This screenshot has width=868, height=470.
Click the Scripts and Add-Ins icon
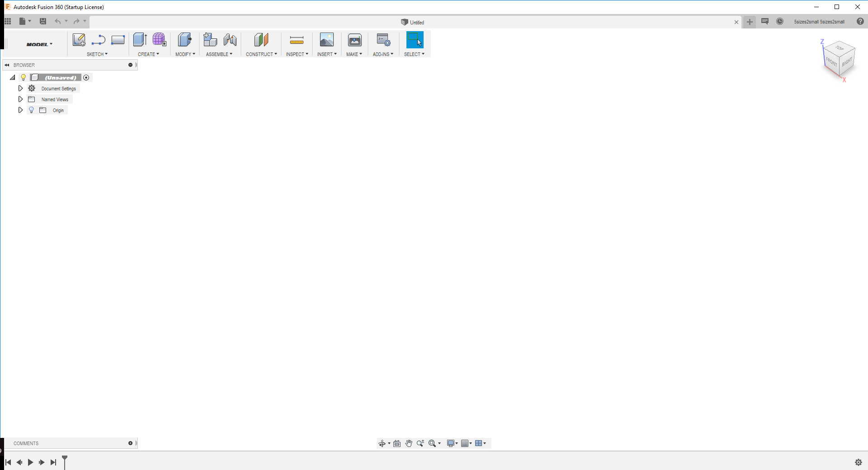[383, 40]
